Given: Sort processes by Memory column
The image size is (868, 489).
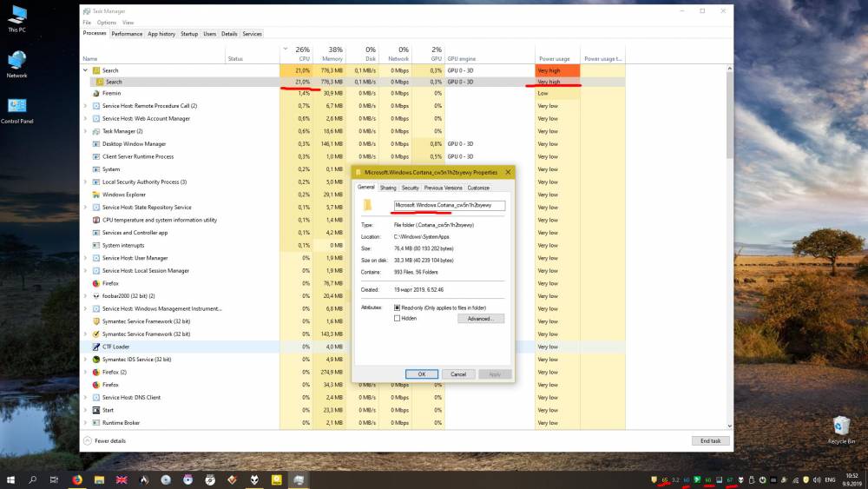Looking at the screenshot, I should (x=329, y=54).
